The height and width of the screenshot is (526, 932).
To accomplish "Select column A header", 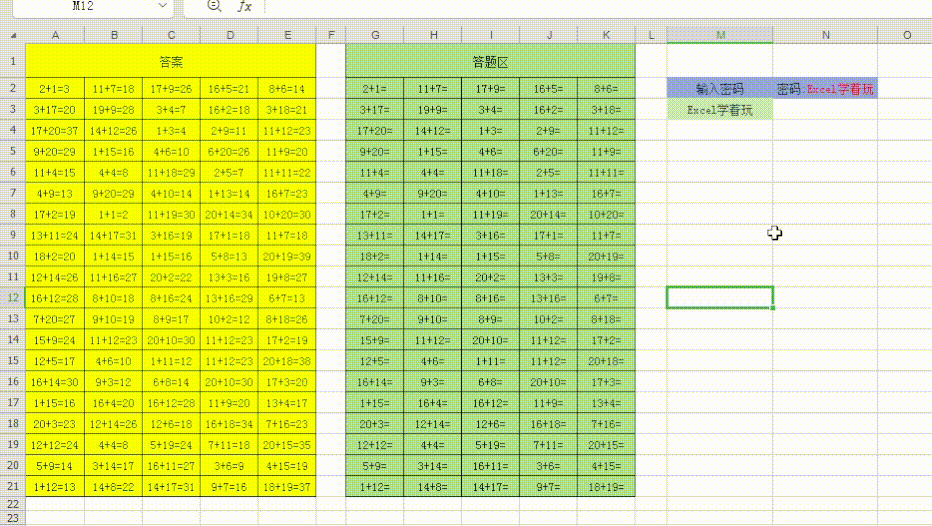I will pos(55,35).
